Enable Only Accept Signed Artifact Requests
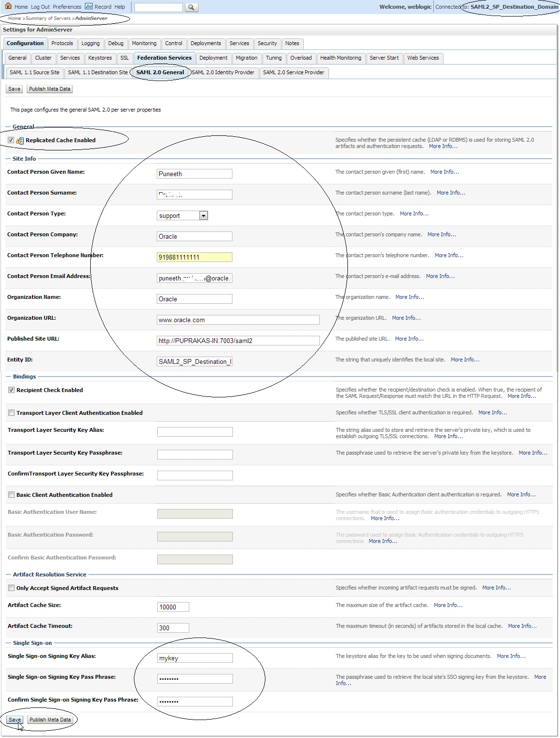The image size is (560, 738). click(x=11, y=588)
